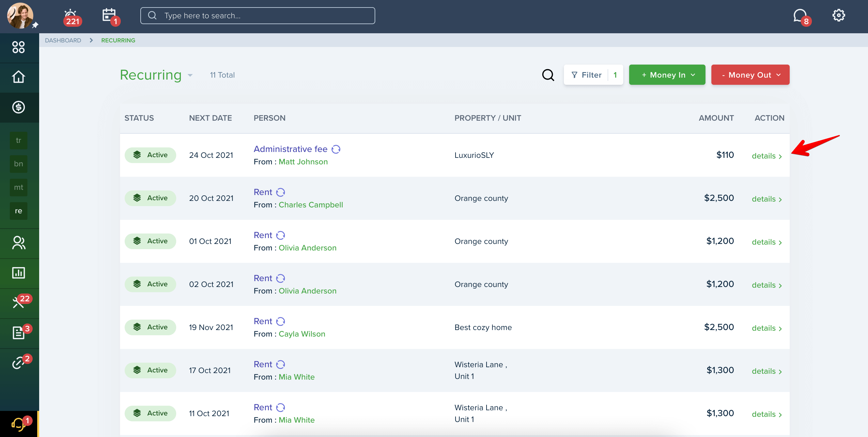Open the Rent link dated 01 Oct 2021
The width and height of the screenshot is (868, 437).
(x=263, y=235)
